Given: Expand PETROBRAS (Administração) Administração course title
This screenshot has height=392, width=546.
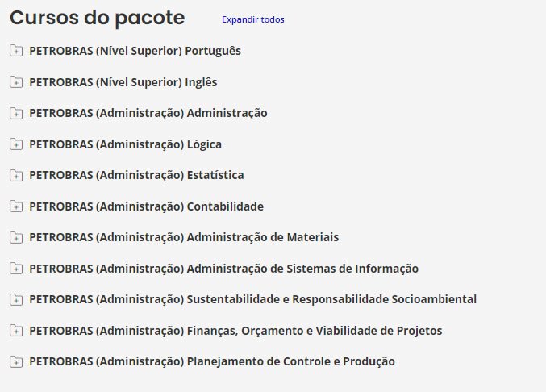Looking at the screenshot, I should pyautogui.click(x=148, y=113).
